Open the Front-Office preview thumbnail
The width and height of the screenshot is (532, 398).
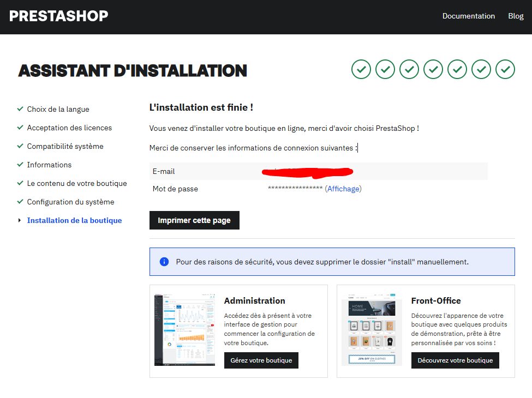pos(372,329)
